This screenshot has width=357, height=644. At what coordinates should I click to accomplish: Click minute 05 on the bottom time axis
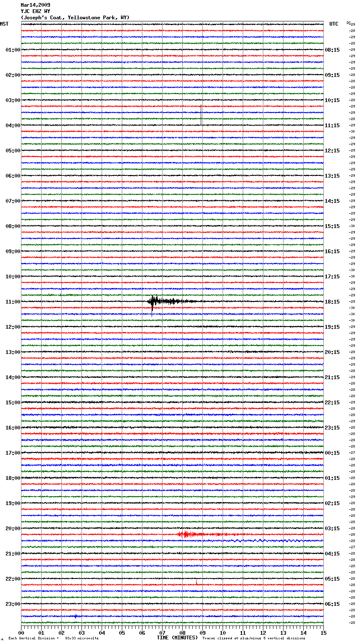tap(122, 633)
